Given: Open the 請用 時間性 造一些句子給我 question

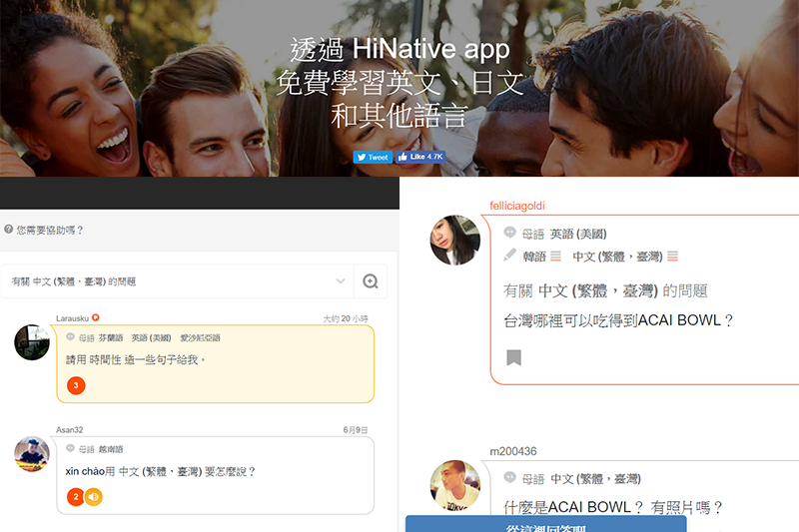Looking at the screenshot, I should tap(136, 360).
